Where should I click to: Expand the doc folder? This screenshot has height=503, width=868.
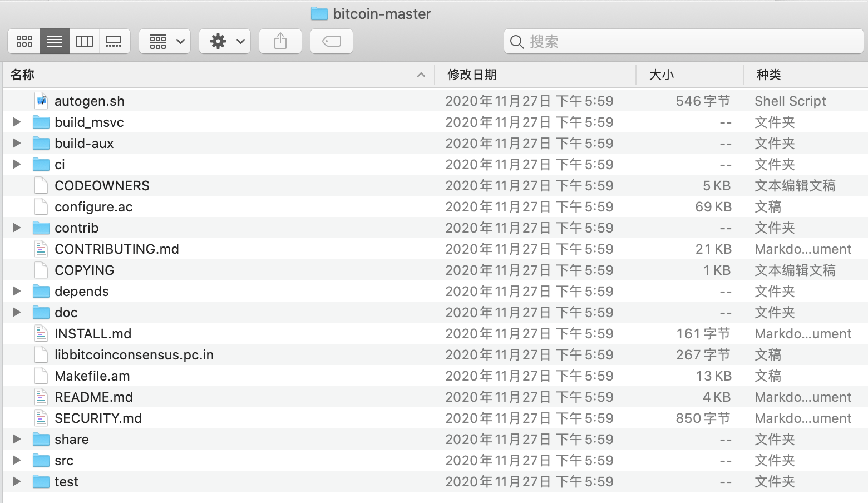[17, 312]
